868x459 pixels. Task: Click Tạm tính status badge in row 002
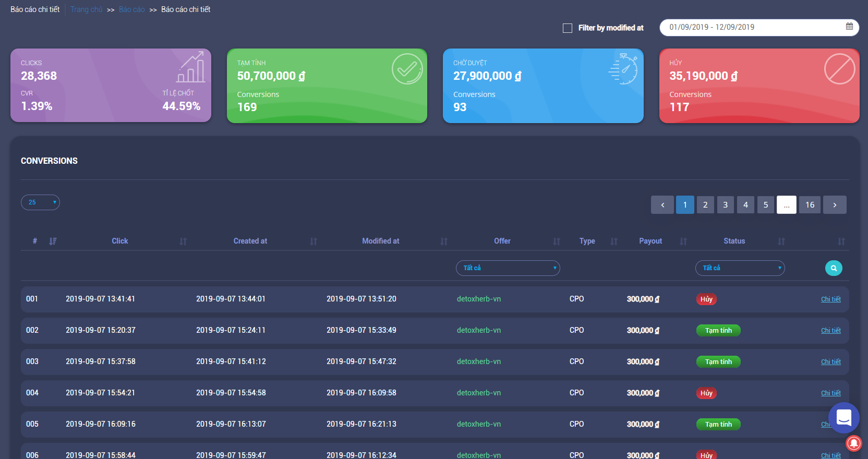718,331
